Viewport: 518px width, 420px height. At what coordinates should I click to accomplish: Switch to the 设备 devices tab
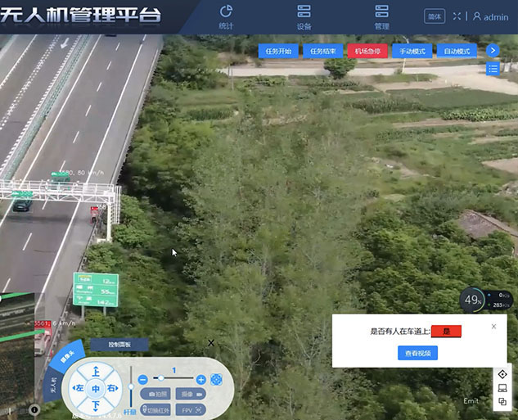(x=304, y=16)
